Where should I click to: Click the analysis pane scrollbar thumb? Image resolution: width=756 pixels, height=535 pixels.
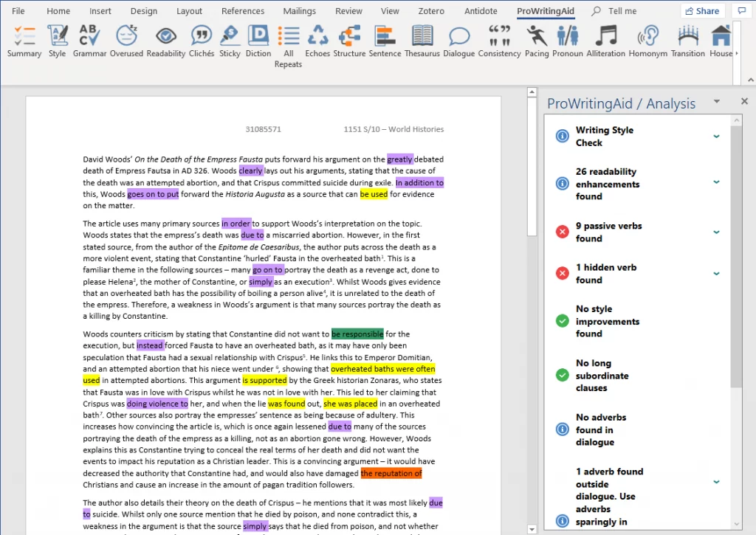pos(736,256)
